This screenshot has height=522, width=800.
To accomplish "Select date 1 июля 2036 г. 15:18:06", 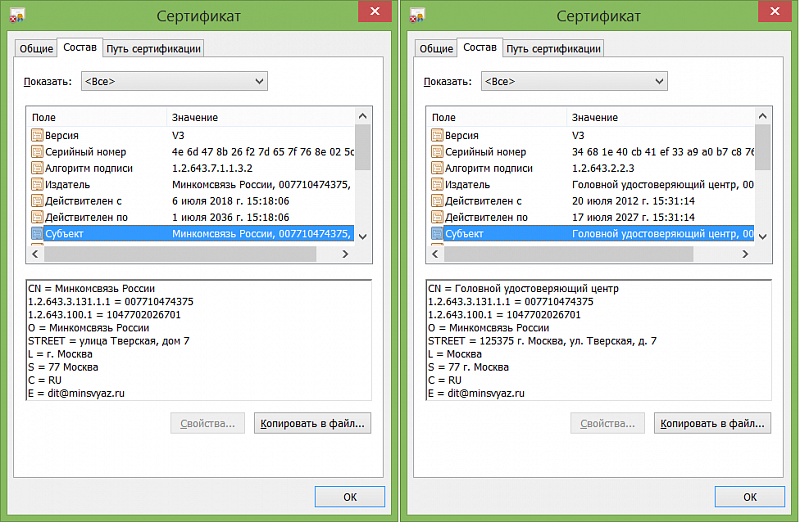I will tap(231, 217).
